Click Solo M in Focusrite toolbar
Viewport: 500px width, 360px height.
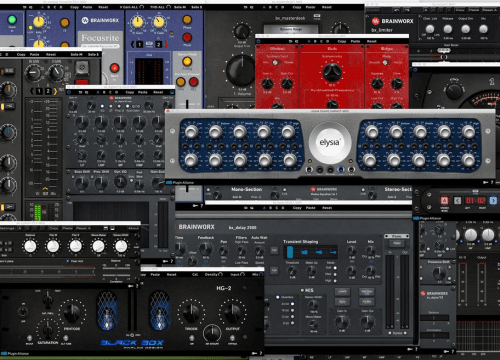coord(181,7)
